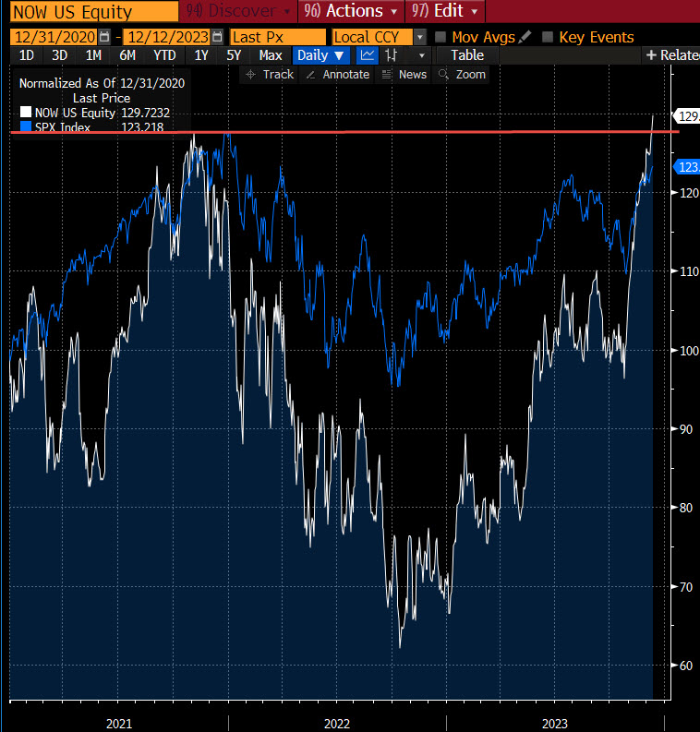Screen dimensions: 700x732
Task: Click the 2021 label on time axis
Action: click(119, 724)
